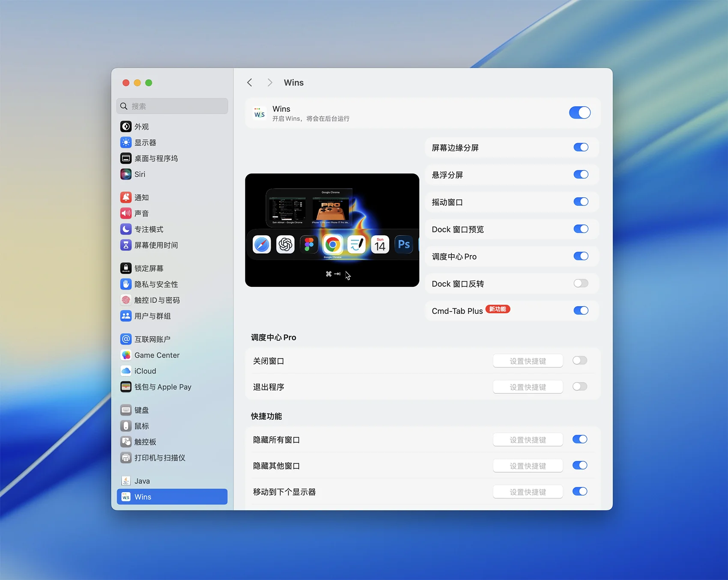Set shortcut for 关闭窗口
The width and height of the screenshot is (728, 580).
coord(528,361)
